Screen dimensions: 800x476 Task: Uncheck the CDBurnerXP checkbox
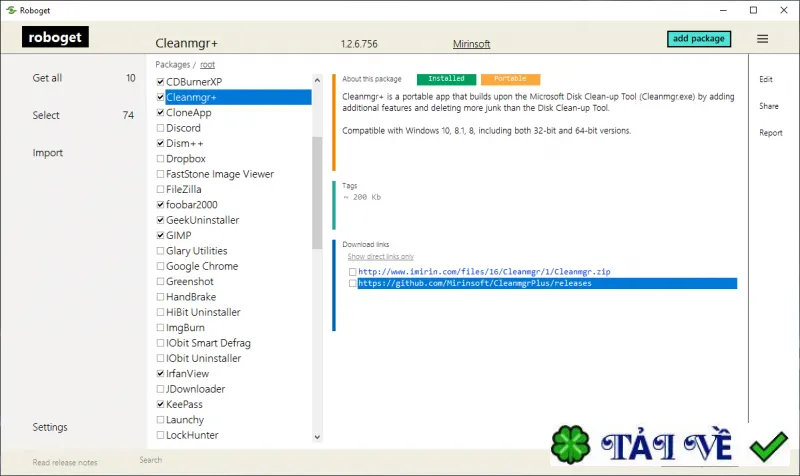(160, 82)
